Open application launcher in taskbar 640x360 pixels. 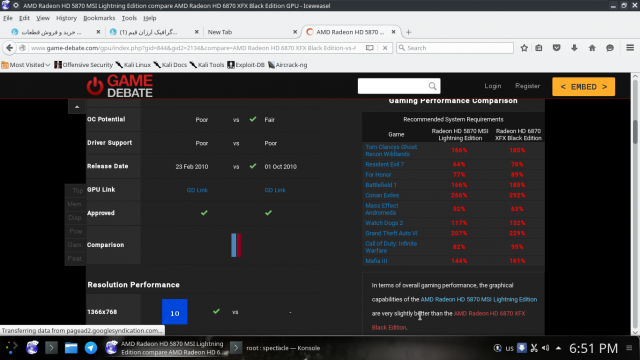coord(11,348)
